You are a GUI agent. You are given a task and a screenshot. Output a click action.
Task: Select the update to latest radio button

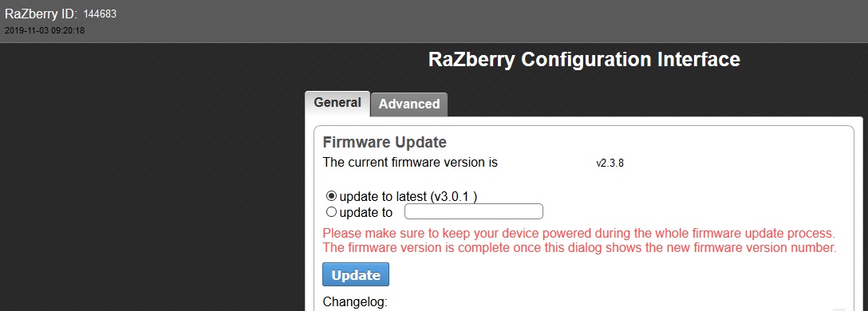pos(332,196)
